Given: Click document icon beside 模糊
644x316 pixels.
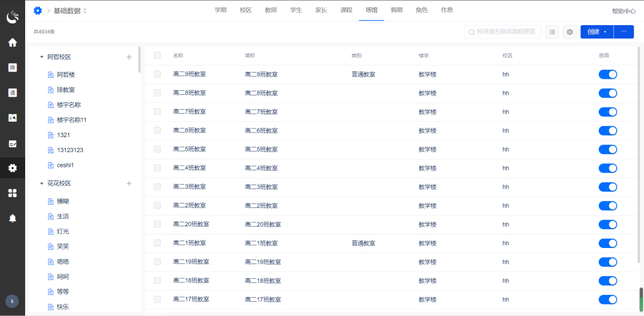Looking at the screenshot, I should [x=51, y=202].
